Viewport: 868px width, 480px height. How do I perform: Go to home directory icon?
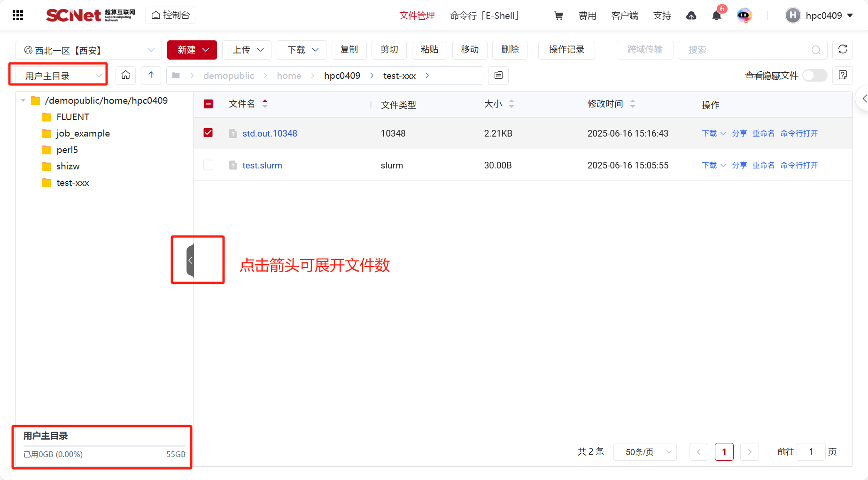[x=125, y=75]
